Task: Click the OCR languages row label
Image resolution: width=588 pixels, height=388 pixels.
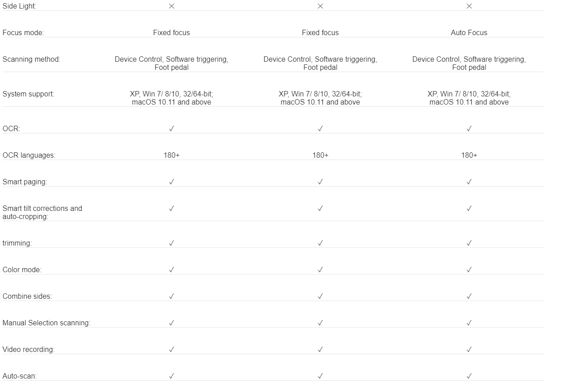Action: [29, 155]
